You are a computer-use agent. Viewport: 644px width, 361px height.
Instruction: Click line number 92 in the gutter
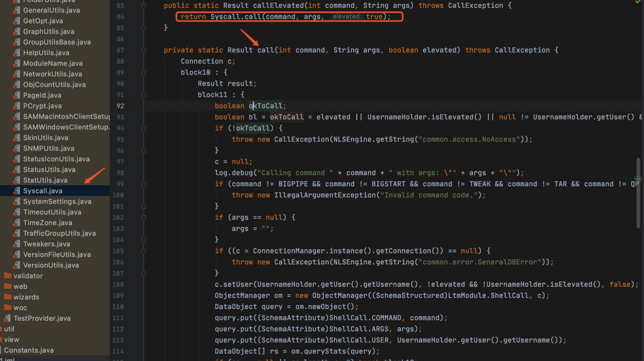pos(120,106)
